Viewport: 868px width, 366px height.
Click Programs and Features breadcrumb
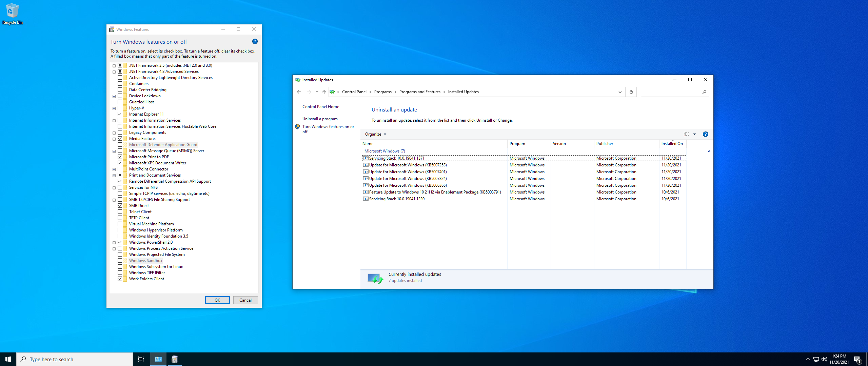pyautogui.click(x=420, y=92)
